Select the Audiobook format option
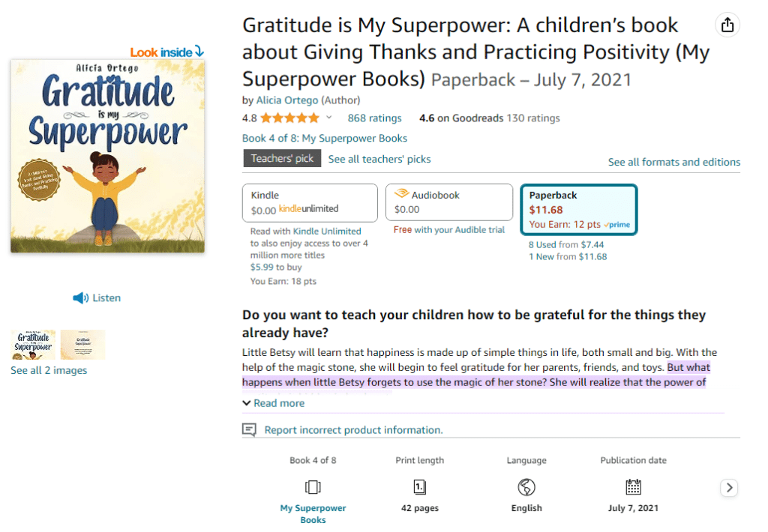 click(x=448, y=202)
